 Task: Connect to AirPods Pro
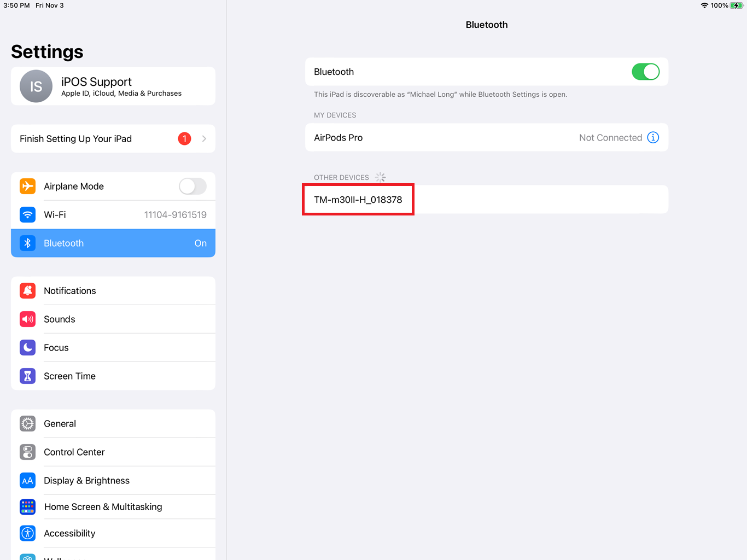(x=487, y=137)
